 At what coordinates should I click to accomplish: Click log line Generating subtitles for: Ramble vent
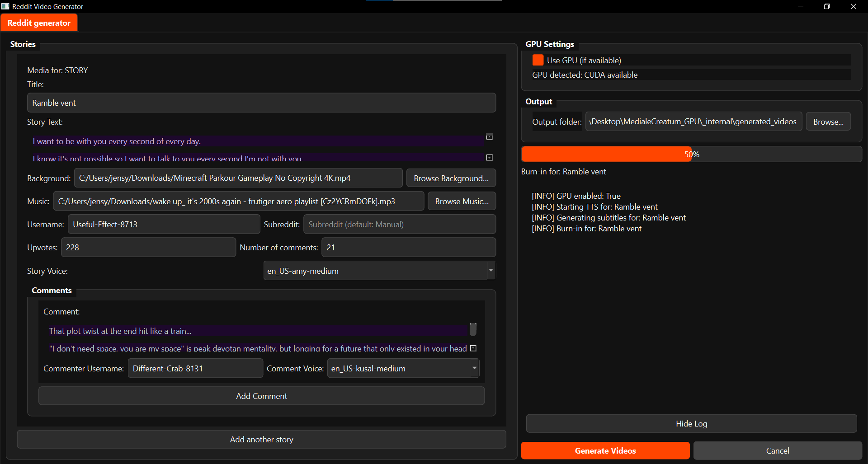pos(609,217)
